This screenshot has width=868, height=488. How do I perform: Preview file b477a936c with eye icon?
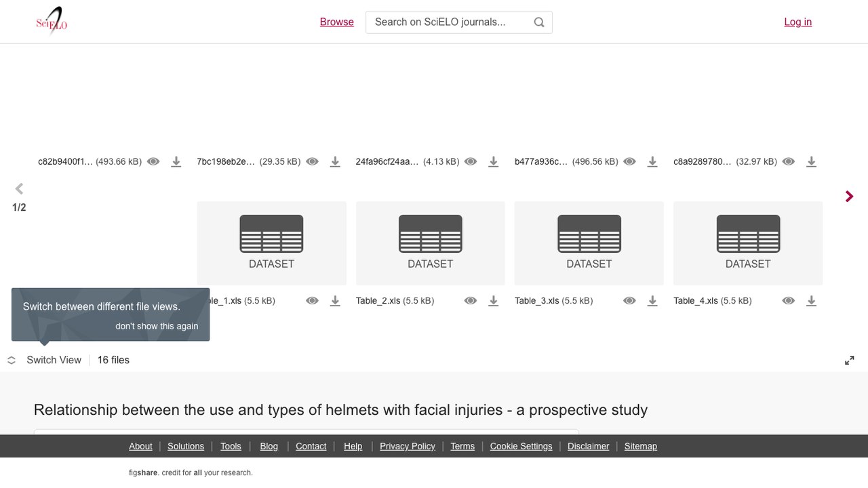(630, 162)
